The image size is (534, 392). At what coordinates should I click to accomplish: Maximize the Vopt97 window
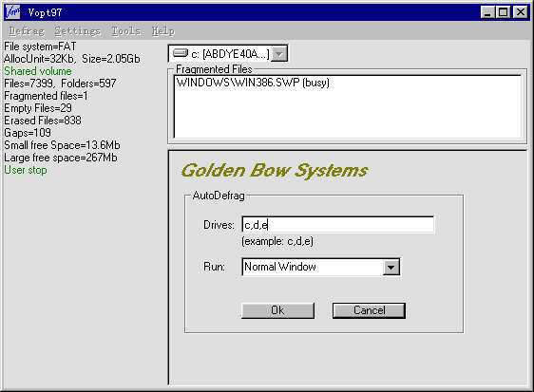click(503, 12)
